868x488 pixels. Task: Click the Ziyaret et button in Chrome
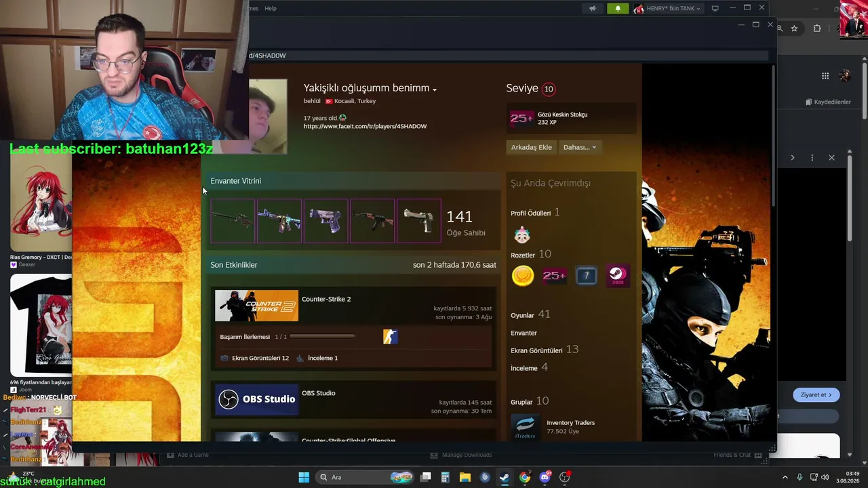click(816, 394)
